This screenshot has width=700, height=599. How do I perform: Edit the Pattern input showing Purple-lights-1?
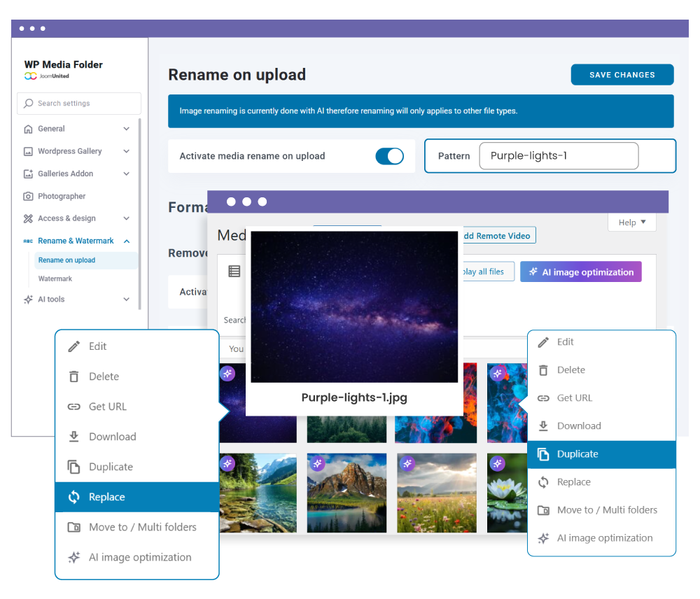coord(558,156)
